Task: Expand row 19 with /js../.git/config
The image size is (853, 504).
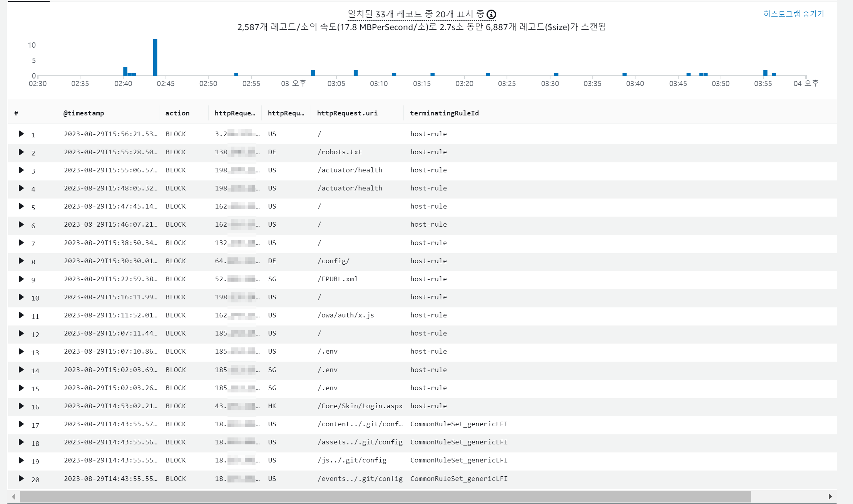Action: click(x=21, y=460)
